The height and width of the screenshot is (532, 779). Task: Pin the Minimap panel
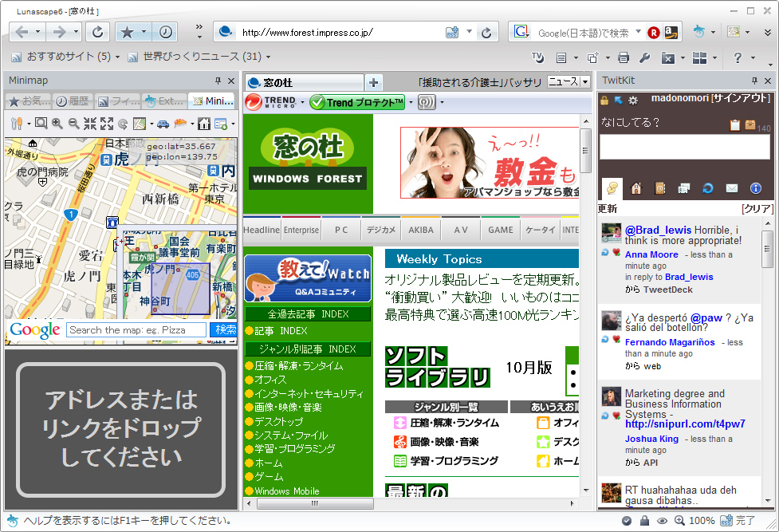218,81
